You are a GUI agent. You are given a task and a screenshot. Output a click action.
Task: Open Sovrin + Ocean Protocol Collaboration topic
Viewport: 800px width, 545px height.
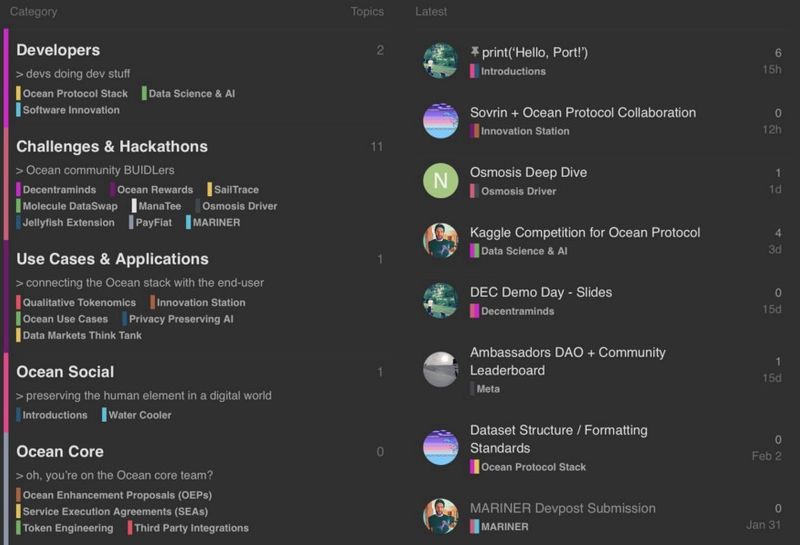coord(583,112)
